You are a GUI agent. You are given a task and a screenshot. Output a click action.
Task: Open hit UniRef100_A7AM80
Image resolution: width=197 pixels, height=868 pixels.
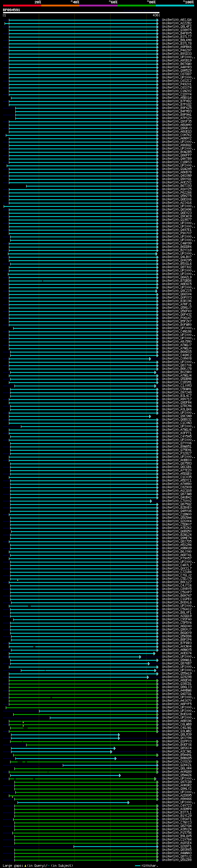pyautogui.click(x=176, y=484)
